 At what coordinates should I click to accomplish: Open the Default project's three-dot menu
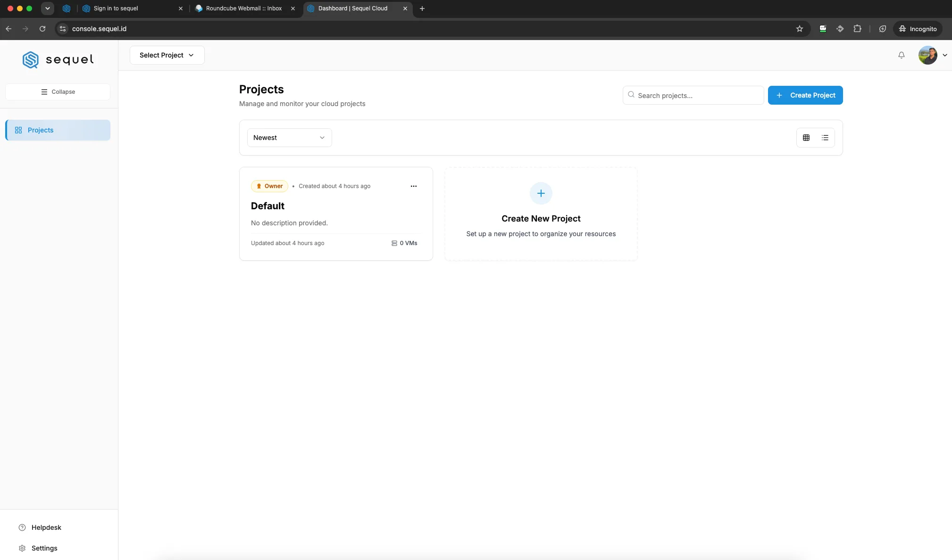coord(413,186)
